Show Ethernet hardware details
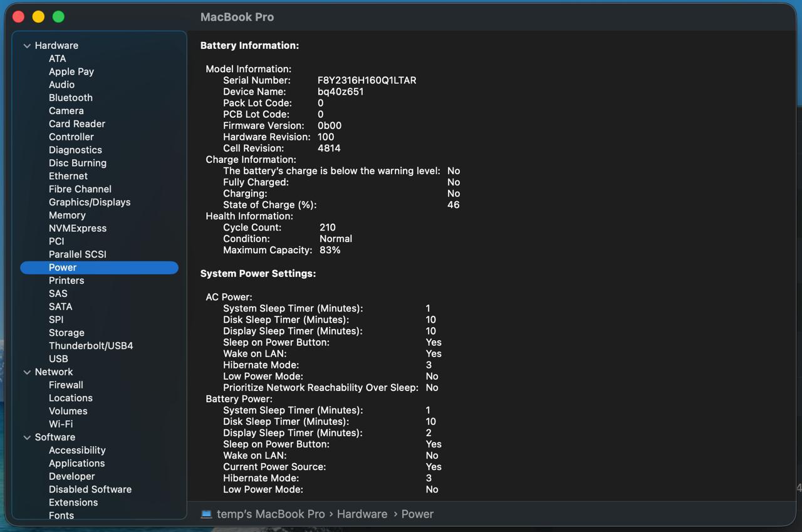The width and height of the screenshot is (802, 532). tap(68, 176)
